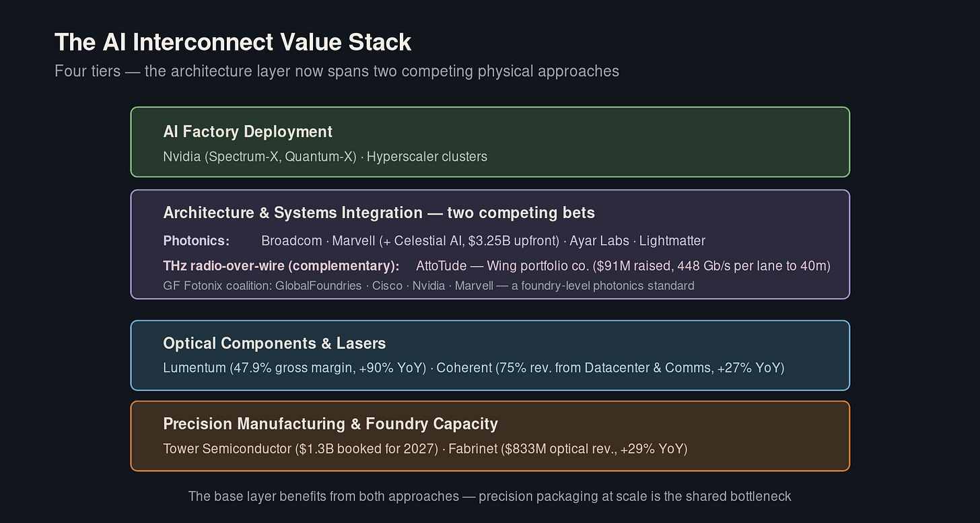The width and height of the screenshot is (980, 523).
Task: Click the 'Photonics:' label
Action: (x=197, y=241)
